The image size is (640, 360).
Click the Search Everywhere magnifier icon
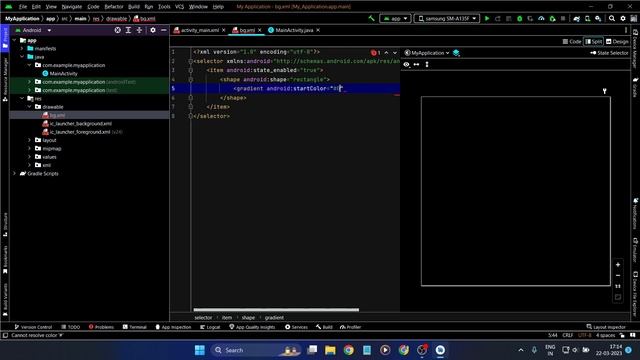pos(612,18)
